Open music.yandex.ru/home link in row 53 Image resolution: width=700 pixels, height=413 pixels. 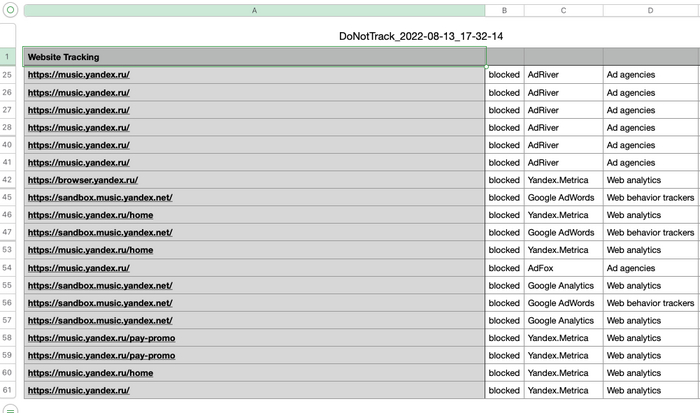click(90, 250)
